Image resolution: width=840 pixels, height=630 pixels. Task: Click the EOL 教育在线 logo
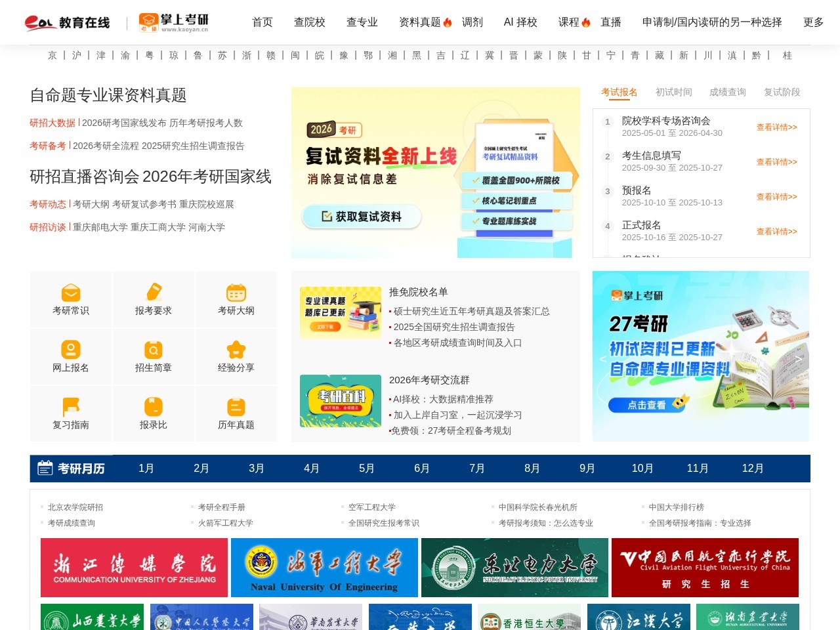tap(67, 23)
